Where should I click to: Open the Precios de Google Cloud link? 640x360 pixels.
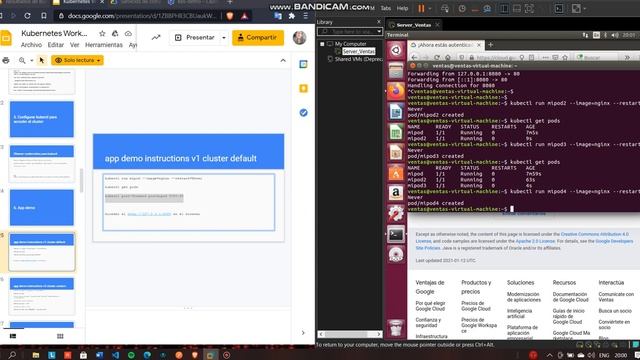476,306
